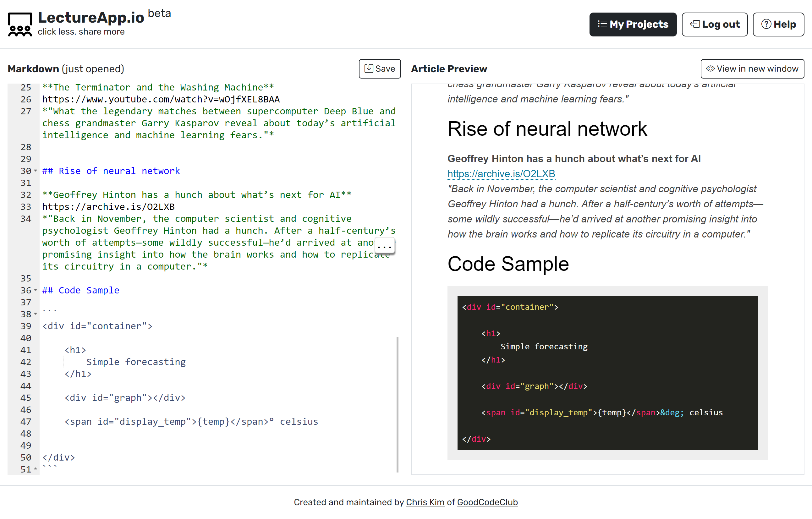Log out of the account
The height and width of the screenshot is (519, 812).
715,24
